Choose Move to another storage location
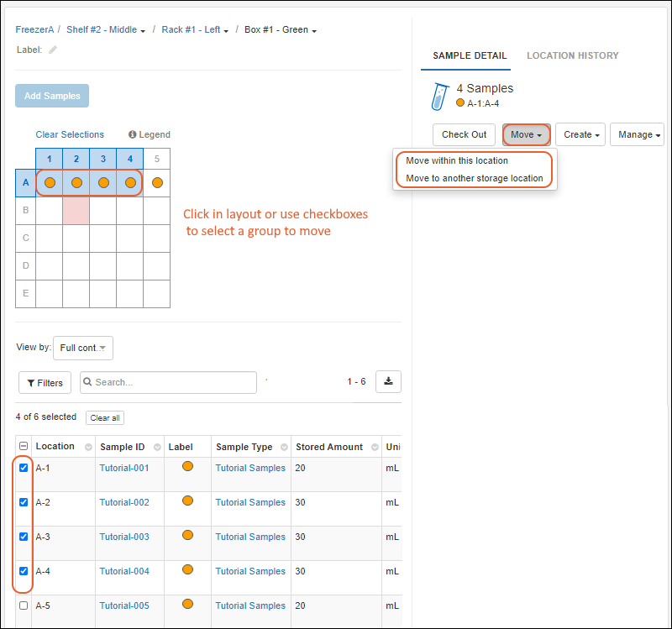Screen dimensions: 672x629 474,178
